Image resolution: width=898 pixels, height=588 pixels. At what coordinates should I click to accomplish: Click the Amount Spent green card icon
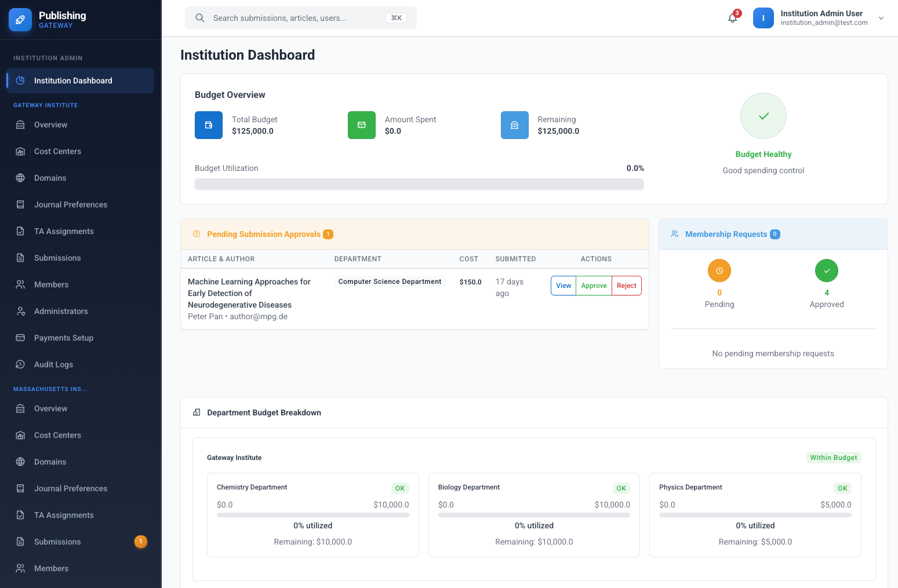coord(362,125)
